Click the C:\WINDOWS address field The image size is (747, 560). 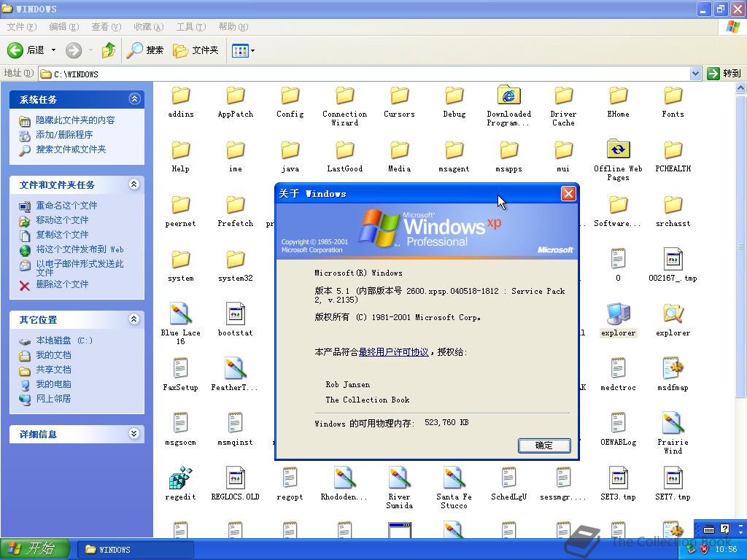click(365, 74)
